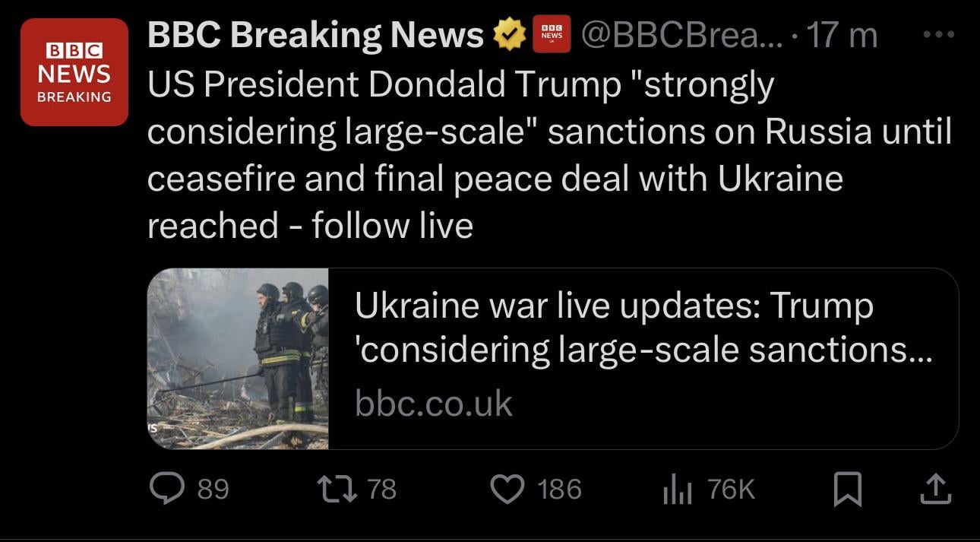The image size is (980, 542).
Task: Open the firefighters thumbnail in link card
Action: [x=238, y=359]
